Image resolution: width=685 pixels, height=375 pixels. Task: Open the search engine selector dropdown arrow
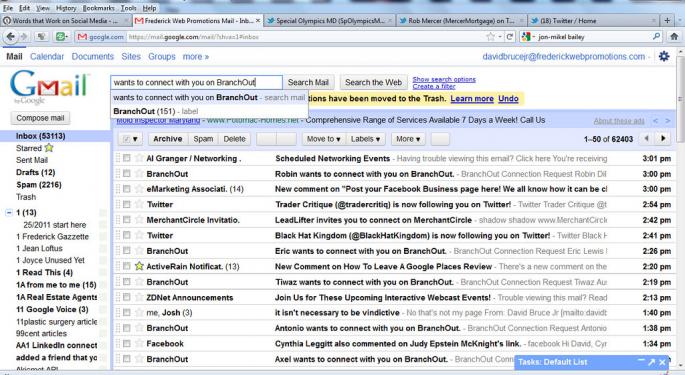point(534,37)
